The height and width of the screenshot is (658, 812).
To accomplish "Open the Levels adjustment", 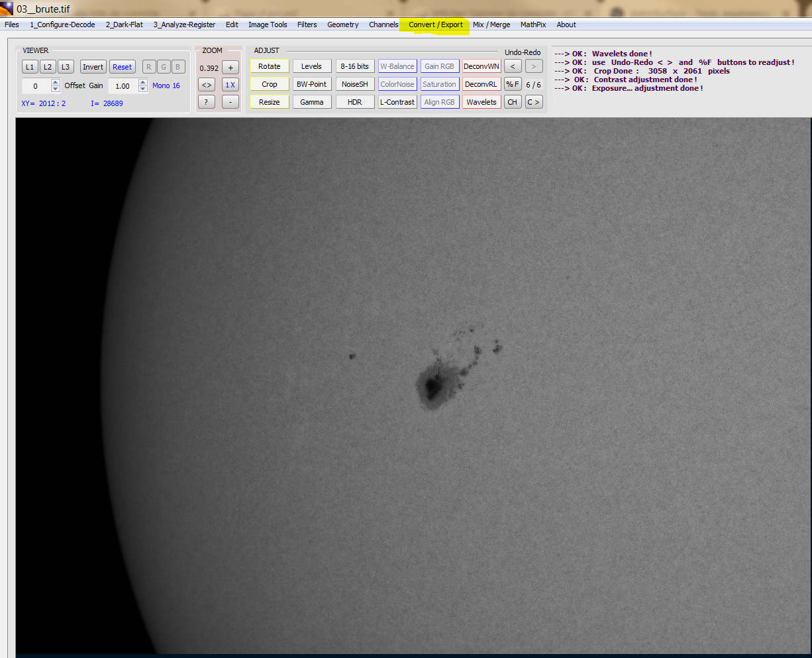I will click(312, 66).
